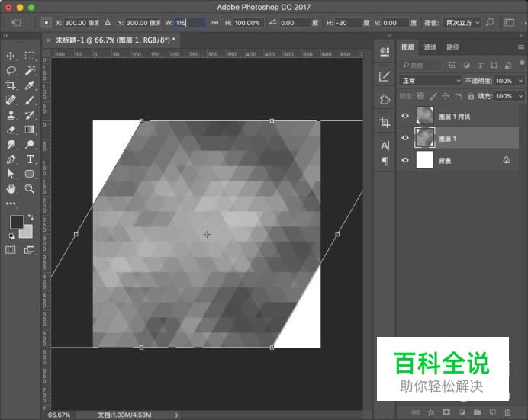Open the 插值 两次立方 interpolation dropdown
Viewport: 528px width, 420px height.
[462, 23]
